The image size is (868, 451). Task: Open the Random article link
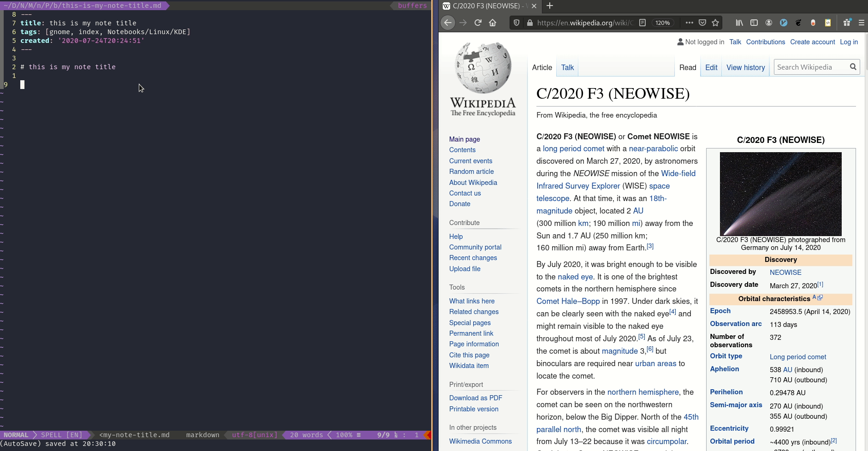[x=471, y=172]
